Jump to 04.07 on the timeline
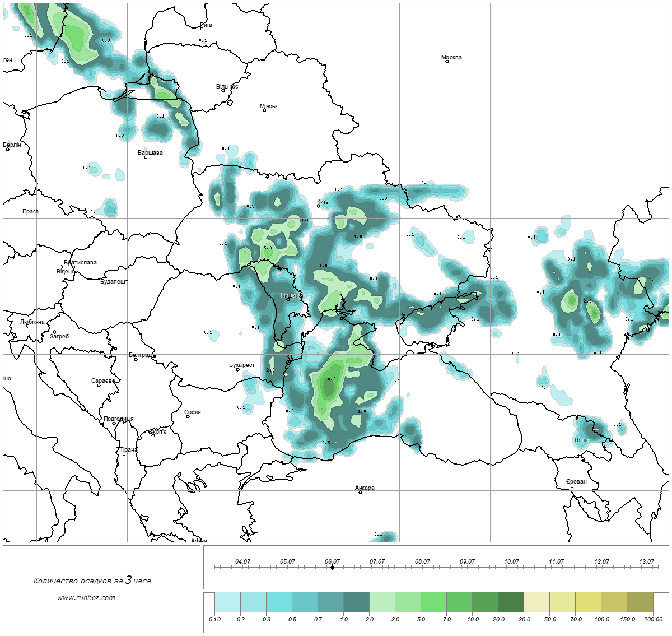 (x=242, y=562)
